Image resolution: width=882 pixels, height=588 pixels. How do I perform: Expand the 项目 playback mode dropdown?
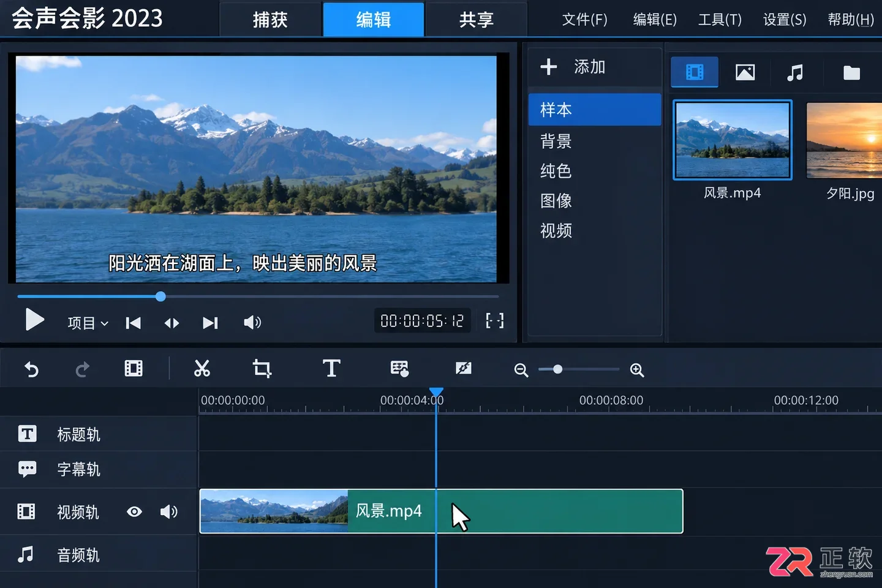[x=88, y=323]
